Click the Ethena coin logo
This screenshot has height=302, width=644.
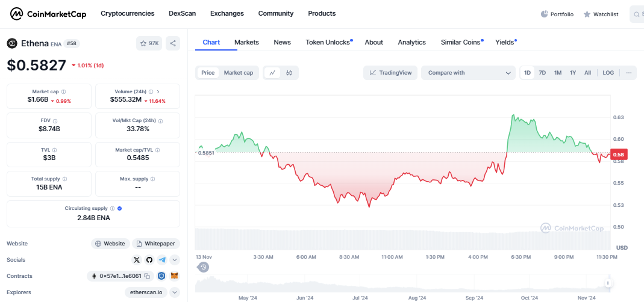[x=12, y=43]
